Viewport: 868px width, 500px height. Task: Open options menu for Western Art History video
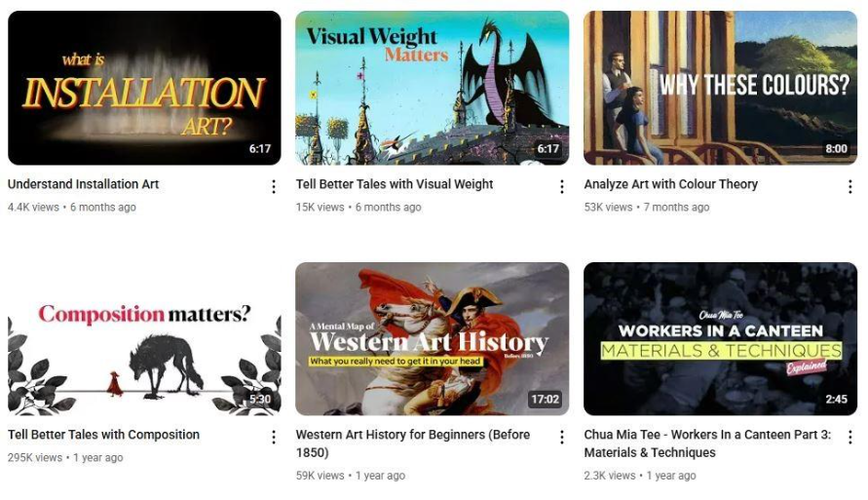point(562,437)
